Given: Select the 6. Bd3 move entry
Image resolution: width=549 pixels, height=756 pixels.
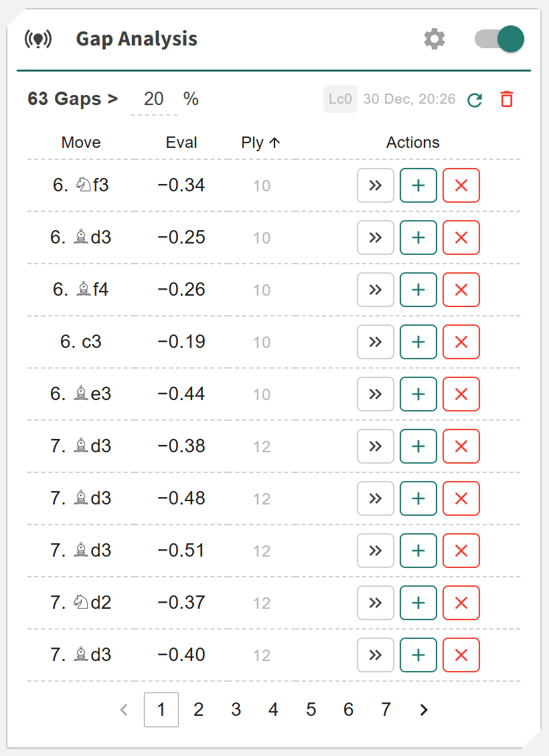Looking at the screenshot, I should pyautogui.click(x=81, y=238).
